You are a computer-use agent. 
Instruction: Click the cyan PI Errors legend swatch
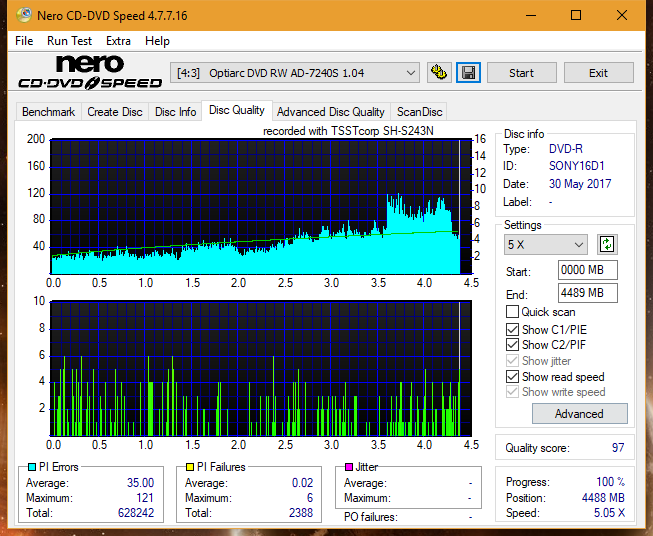tap(32, 467)
